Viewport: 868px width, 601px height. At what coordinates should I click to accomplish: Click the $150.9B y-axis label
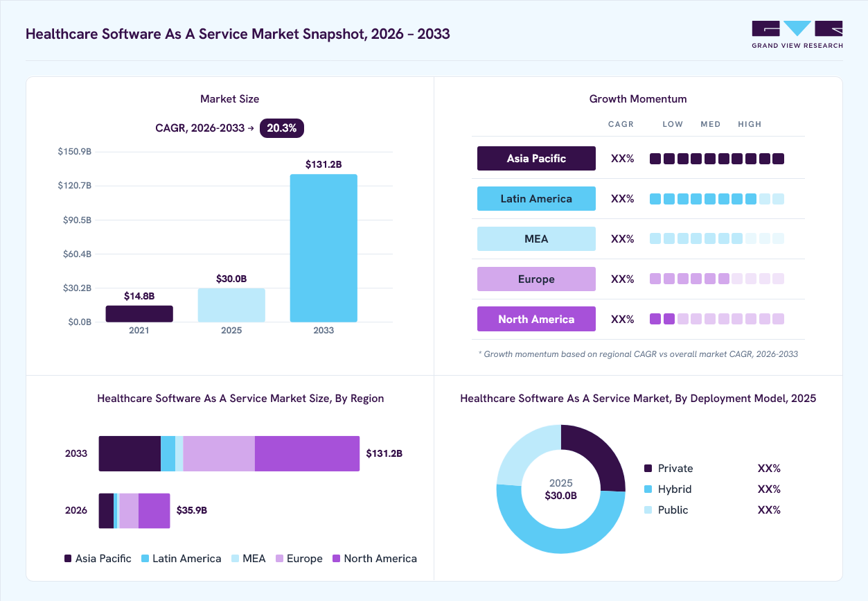(75, 151)
